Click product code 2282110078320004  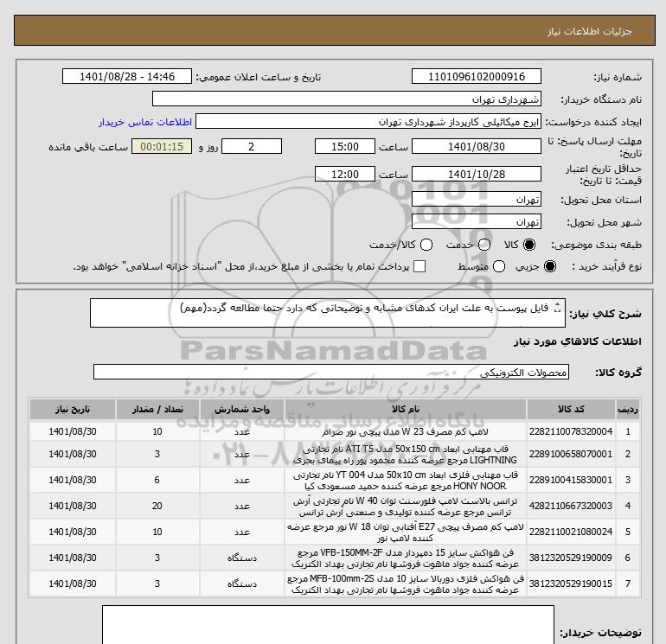pos(571,431)
